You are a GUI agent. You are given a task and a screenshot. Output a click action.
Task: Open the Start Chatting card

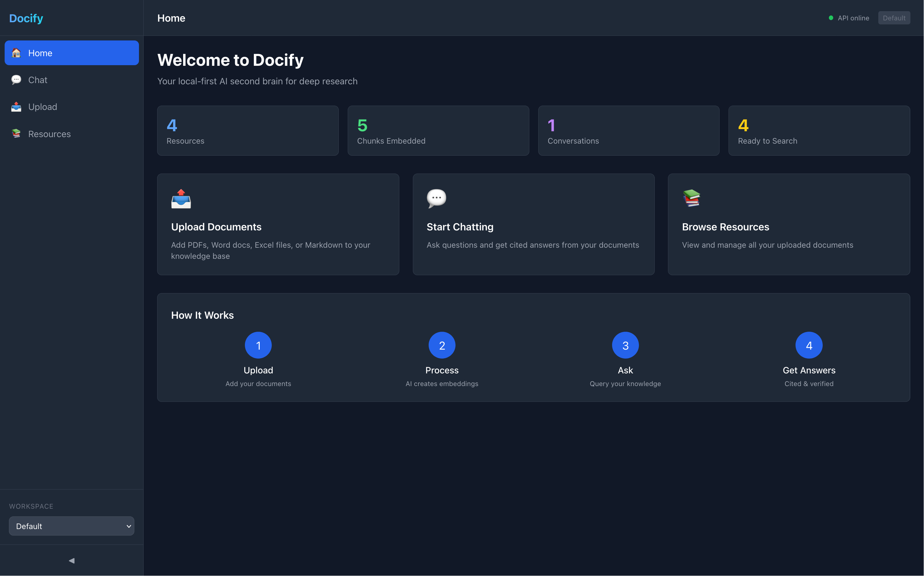coord(533,225)
